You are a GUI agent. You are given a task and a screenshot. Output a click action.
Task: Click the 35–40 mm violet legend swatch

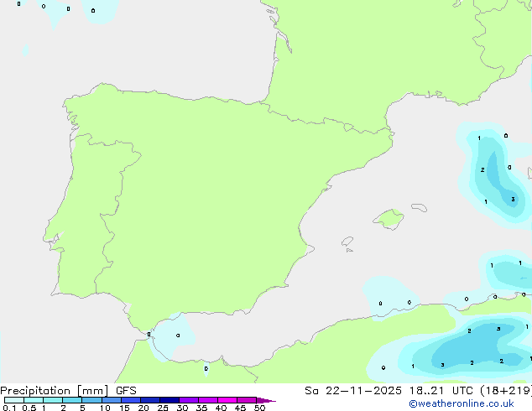(x=208, y=400)
